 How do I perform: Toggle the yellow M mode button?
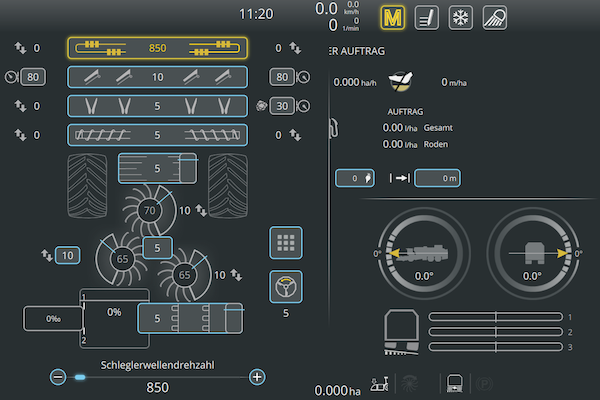[391, 18]
